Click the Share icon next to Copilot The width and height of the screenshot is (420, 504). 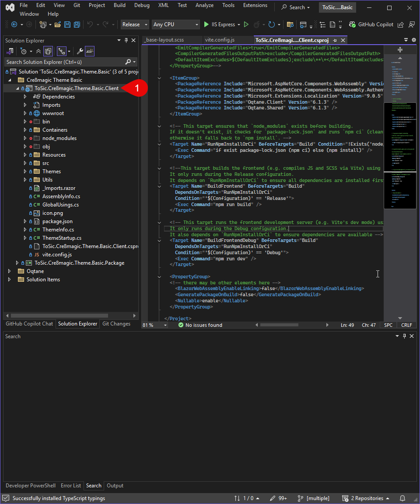[x=400, y=25]
